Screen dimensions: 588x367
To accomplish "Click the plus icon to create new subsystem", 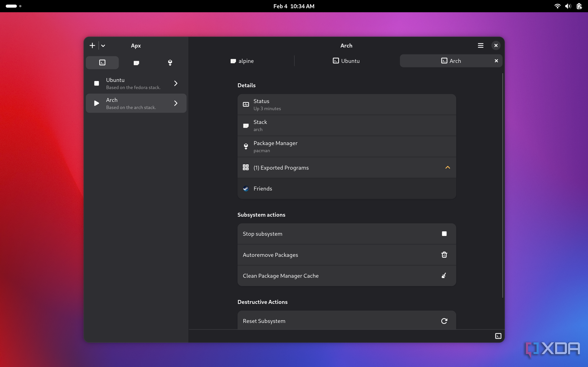I will (92, 46).
